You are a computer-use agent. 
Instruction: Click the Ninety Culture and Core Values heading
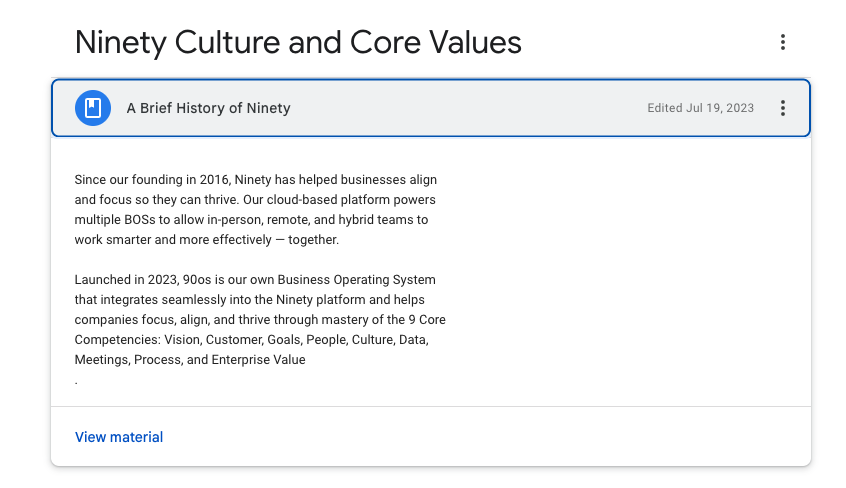298,43
